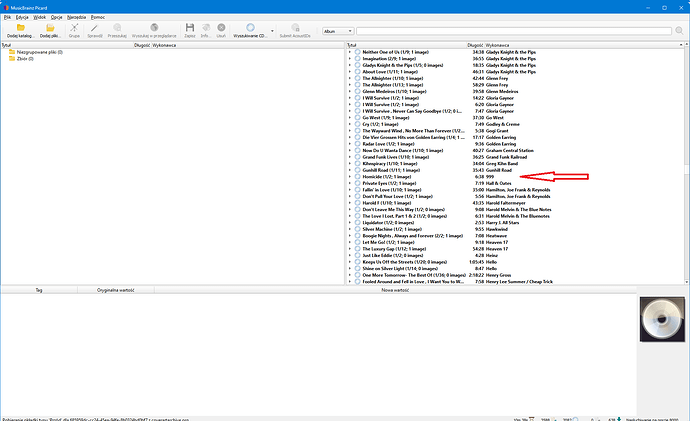
Task: Expand the Fallin' in Love album
Action: pos(350,190)
